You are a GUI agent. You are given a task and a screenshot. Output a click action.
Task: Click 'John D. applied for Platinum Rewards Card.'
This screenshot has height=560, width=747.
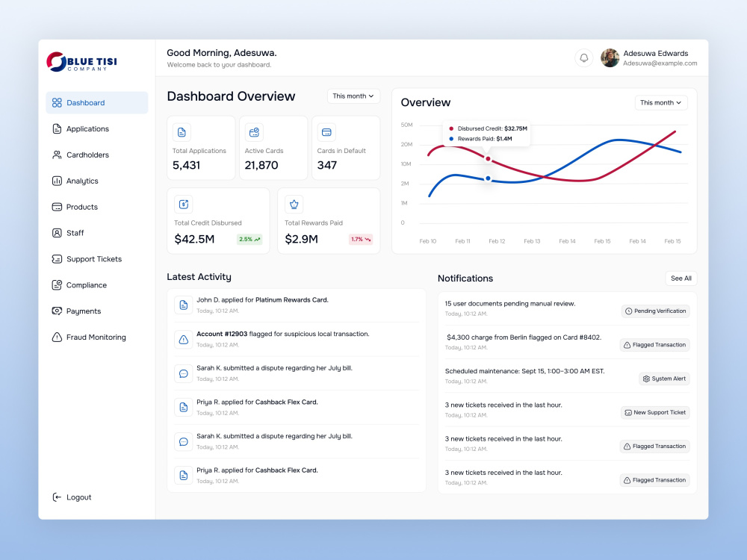click(x=262, y=300)
